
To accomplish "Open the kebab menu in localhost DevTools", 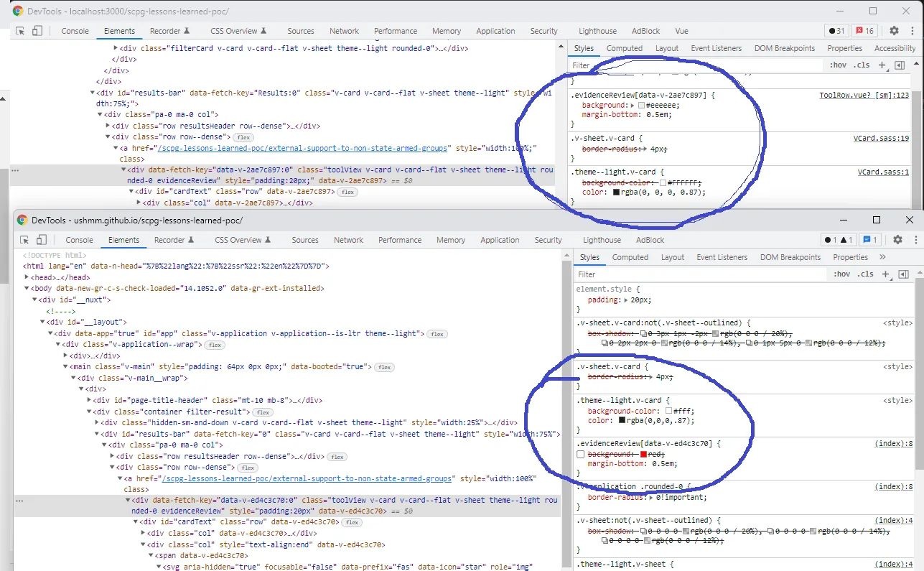I will pyautogui.click(x=911, y=31).
